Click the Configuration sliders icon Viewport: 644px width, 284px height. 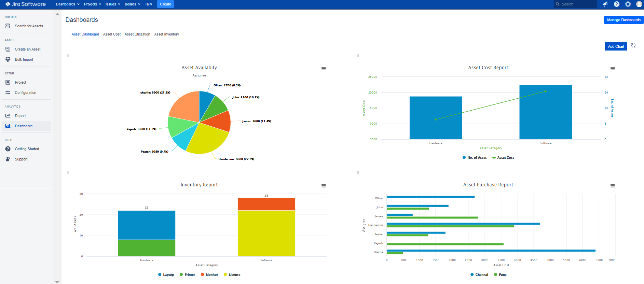click(8, 93)
